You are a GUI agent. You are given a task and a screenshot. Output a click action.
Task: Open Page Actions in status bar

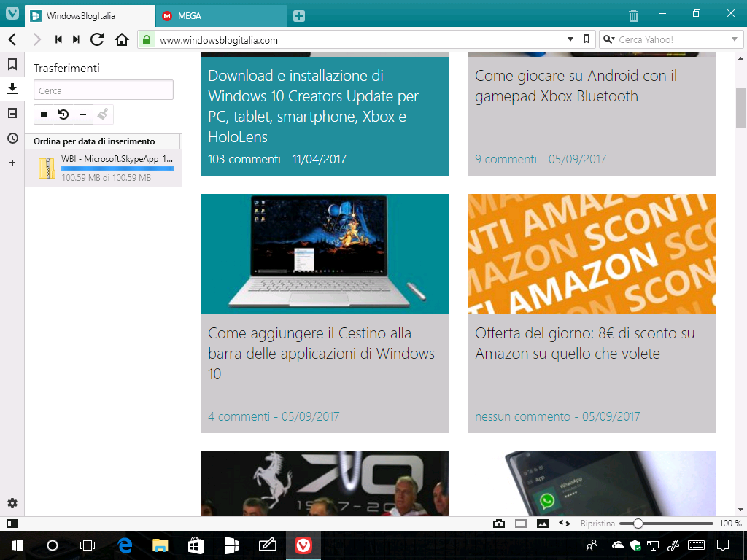tap(565, 524)
